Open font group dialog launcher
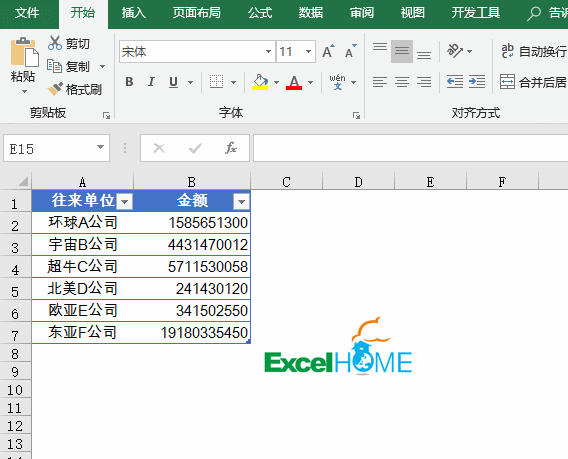Viewport: 568px width, 459px height. click(356, 116)
